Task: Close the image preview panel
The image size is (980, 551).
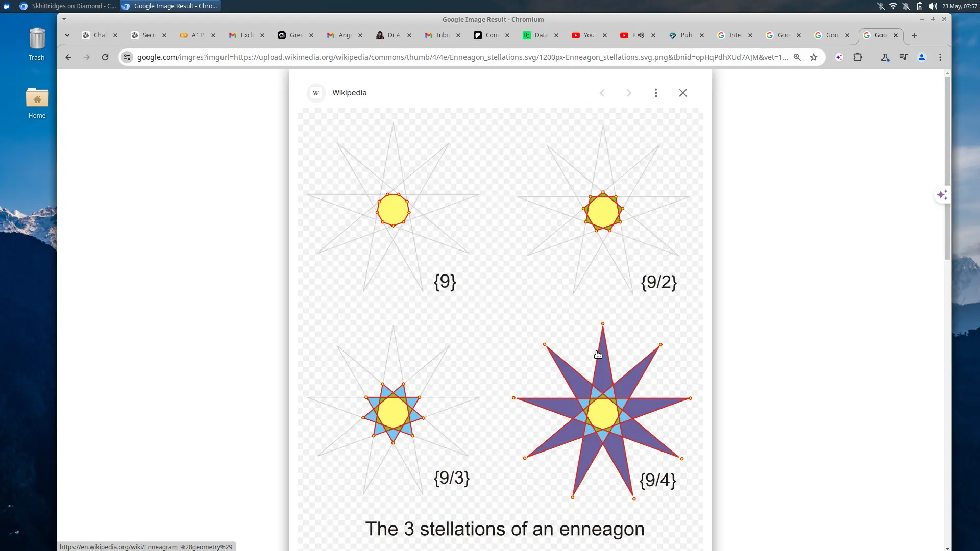Action: pos(683,93)
